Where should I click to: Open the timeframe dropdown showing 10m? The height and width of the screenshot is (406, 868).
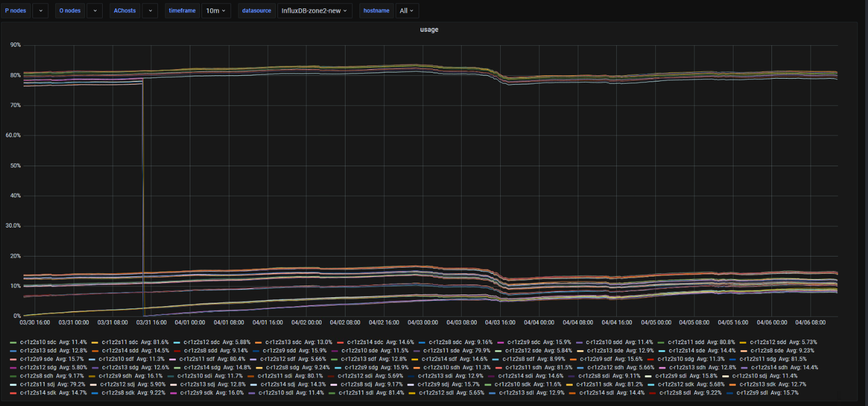216,11
